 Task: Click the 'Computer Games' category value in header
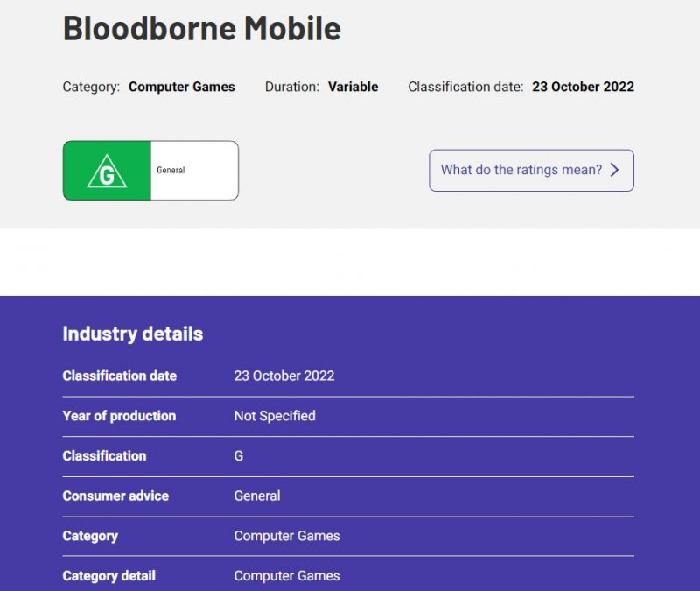pos(182,87)
